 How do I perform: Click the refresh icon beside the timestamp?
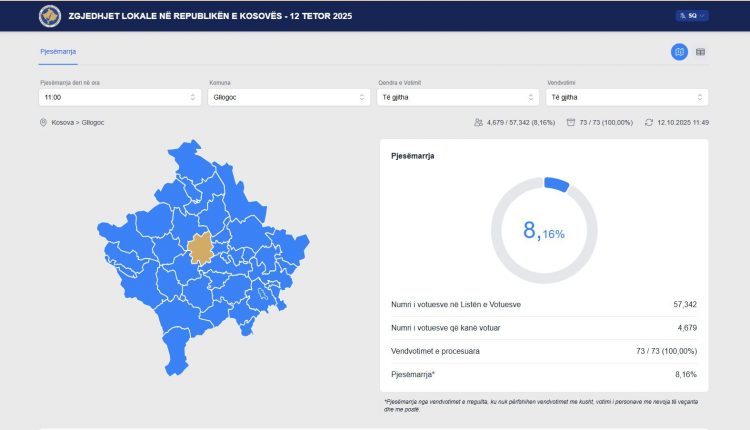648,122
